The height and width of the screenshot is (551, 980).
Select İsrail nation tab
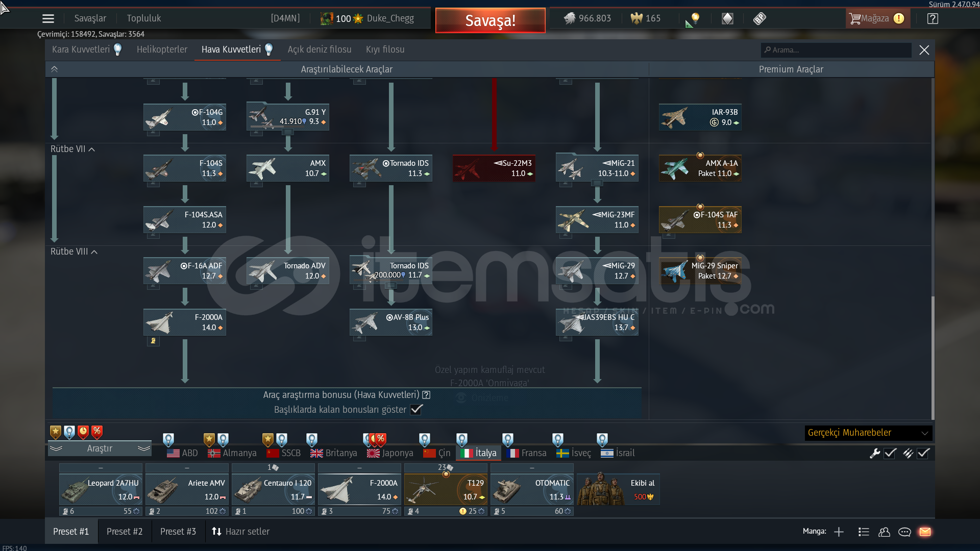point(618,453)
